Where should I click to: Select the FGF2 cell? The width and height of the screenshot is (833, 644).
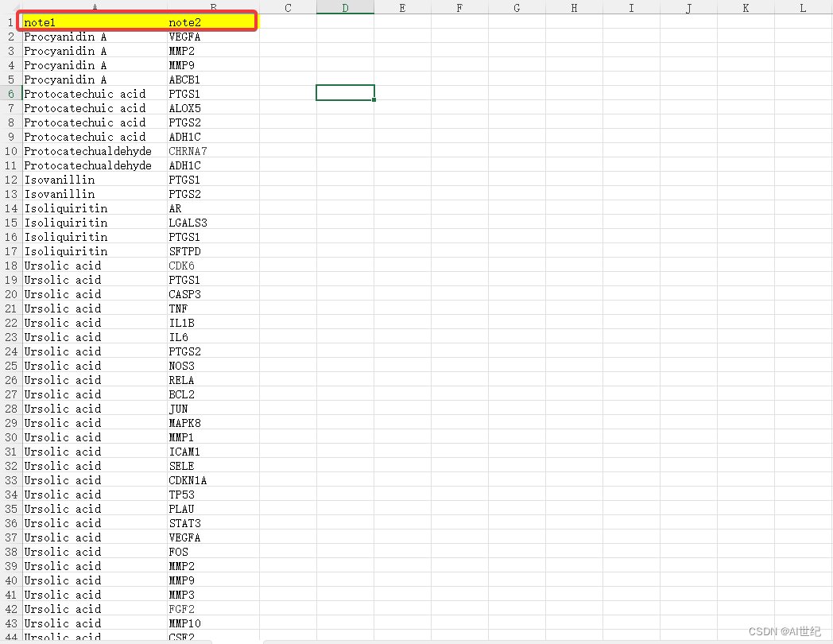point(213,610)
